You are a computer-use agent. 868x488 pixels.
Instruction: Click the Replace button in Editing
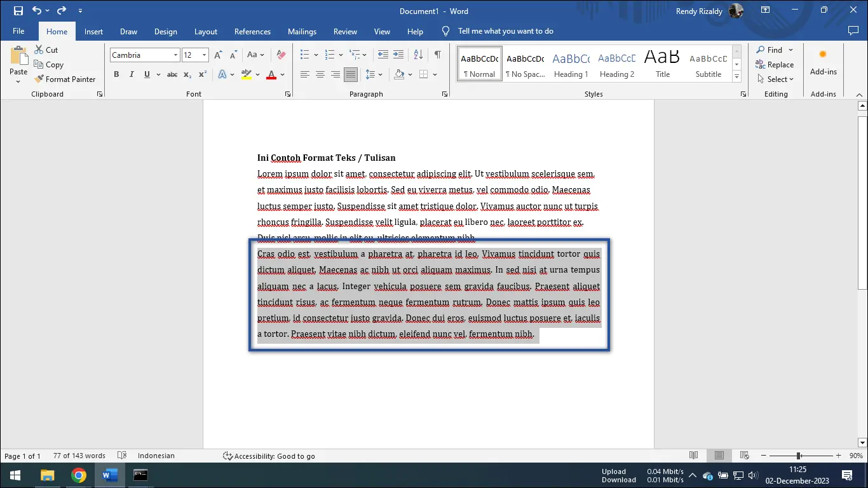[775, 65]
